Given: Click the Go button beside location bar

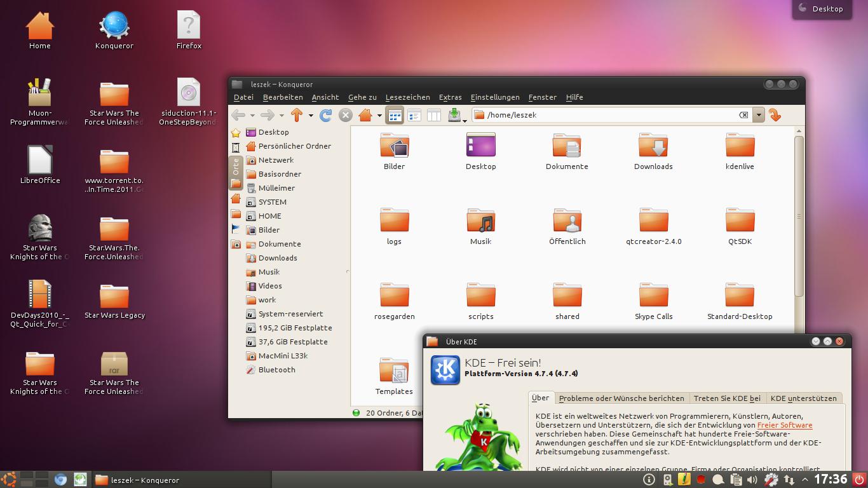Looking at the screenshot, I should click(x=774, y=115).
